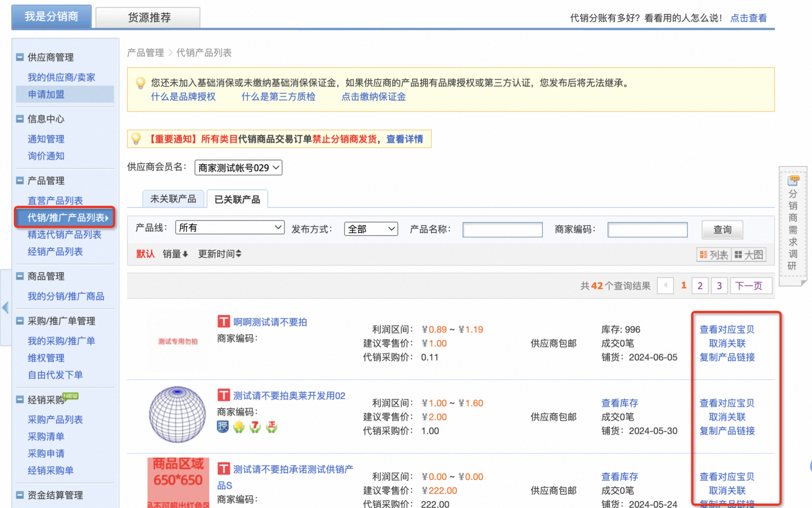
Task: Open 我的分销/推广商品 in sidebar
Action: (66, 296)
